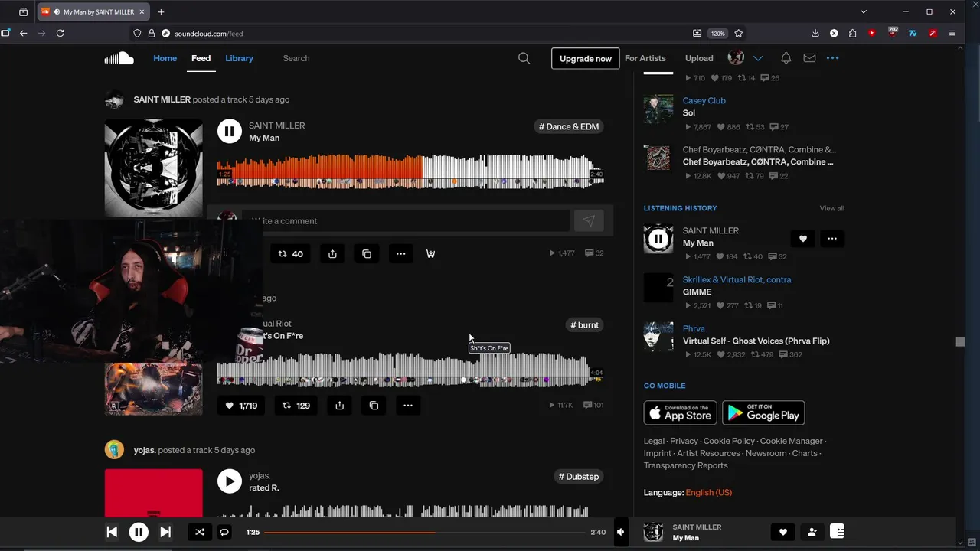Click Get it on Google Play badge
Screen dimensions: 980x551
point(763,412)
